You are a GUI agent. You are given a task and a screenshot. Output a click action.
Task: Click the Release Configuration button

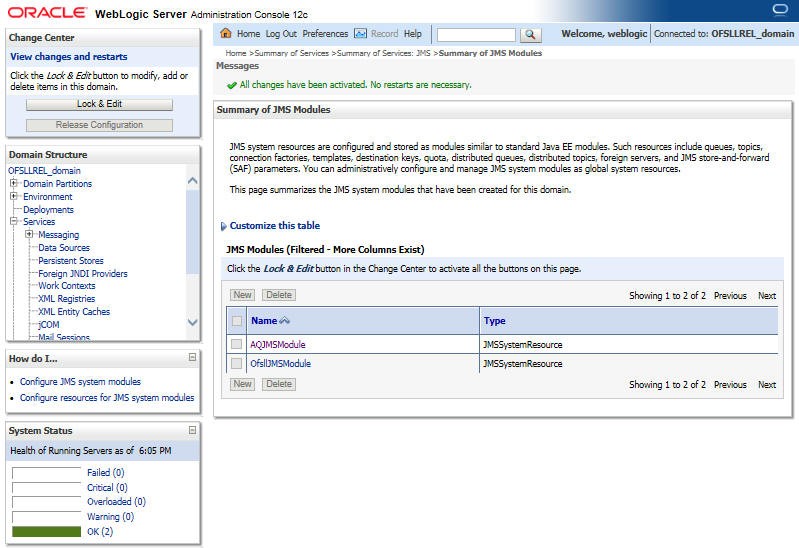(x=99, y=125)
